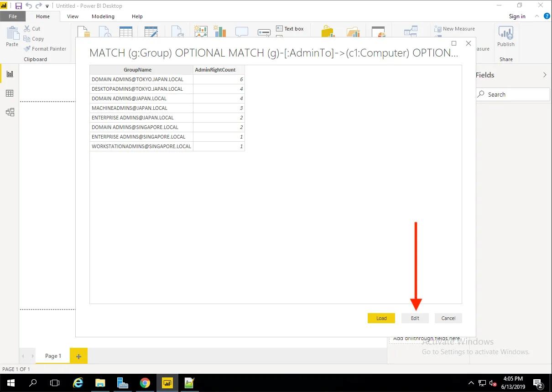Click the Switch Theme icon
The width and height of the screenshot is (552, 392).
(379, 31)
